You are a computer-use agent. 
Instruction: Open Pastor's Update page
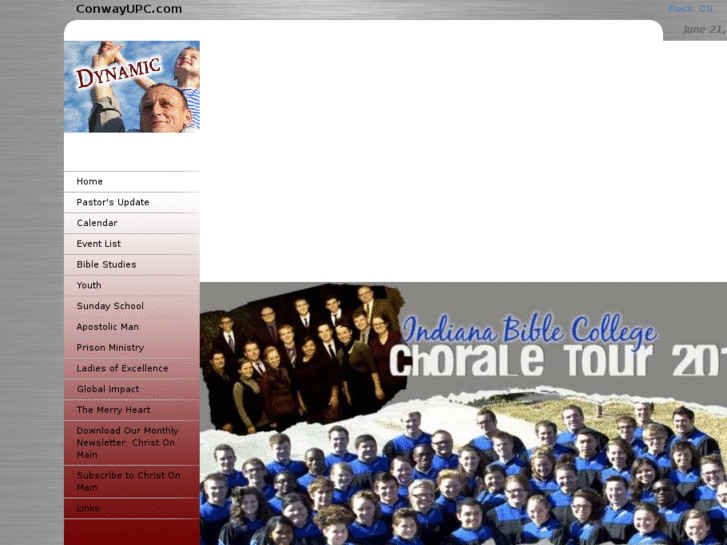tap(132, 202)
